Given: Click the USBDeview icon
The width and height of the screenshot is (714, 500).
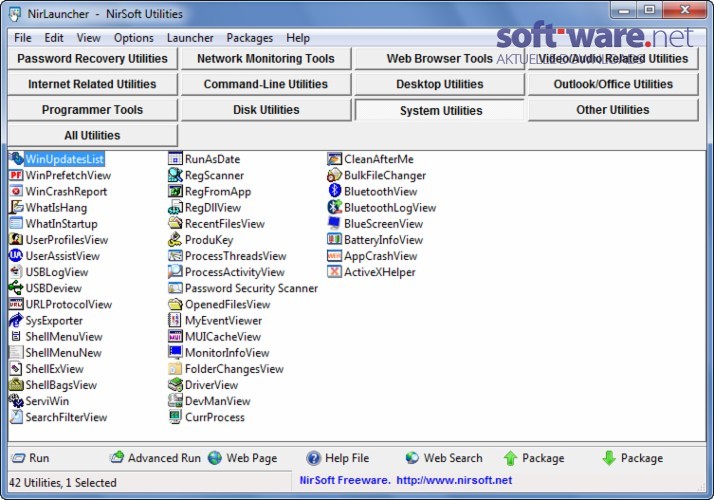Looking at the screenshot, I should pyautogui.click(x=16, y=288).
